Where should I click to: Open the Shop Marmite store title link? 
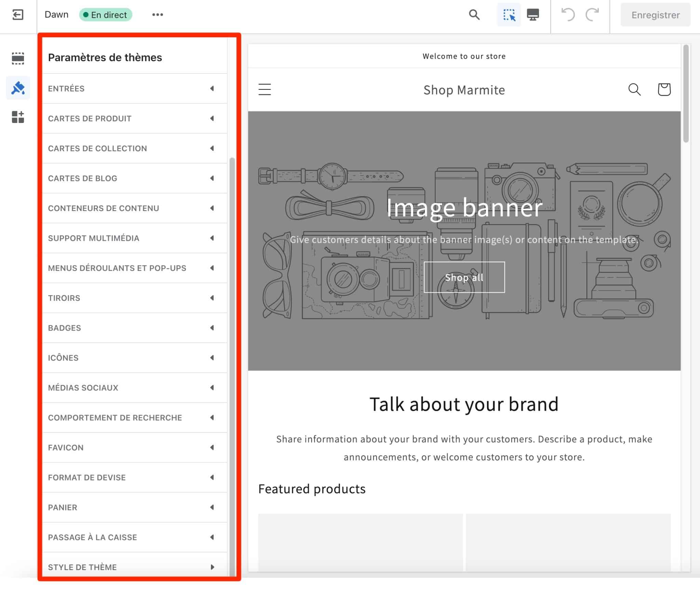click(464, 90)
